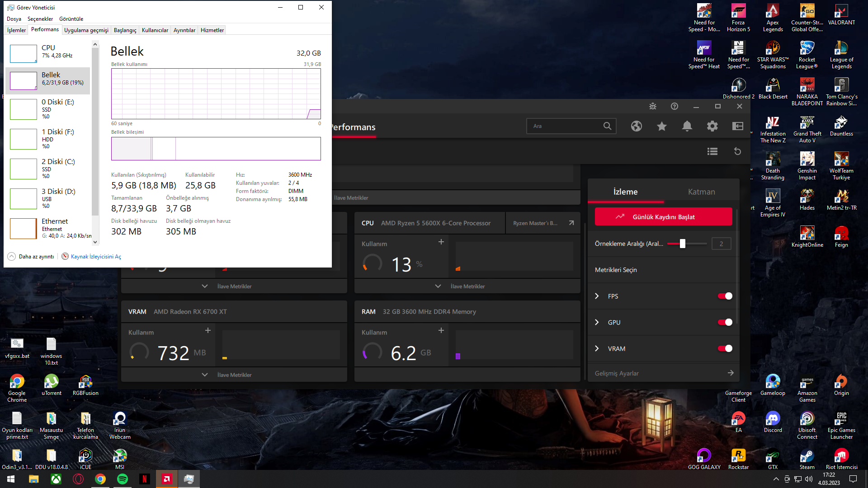Click Bellek bileşimi composition bar

[x=216, y=149]
